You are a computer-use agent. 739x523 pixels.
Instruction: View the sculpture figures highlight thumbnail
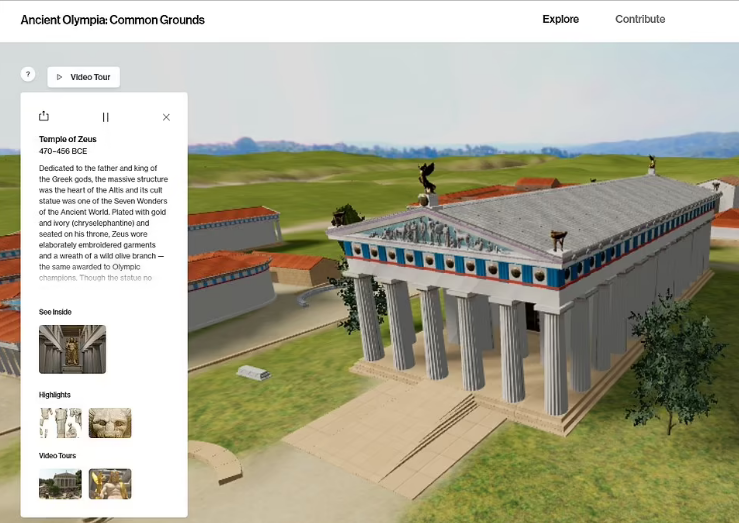(x=60, y=423)
